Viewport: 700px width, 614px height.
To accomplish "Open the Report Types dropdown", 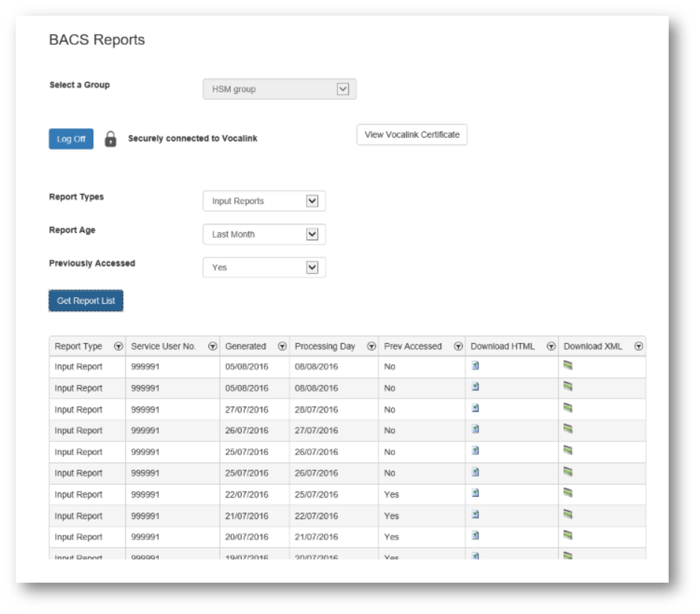I will click(312, 201).
